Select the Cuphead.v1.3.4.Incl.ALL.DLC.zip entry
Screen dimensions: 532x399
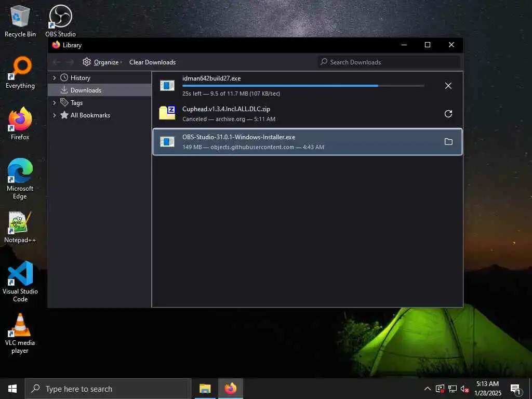[x=308, y=114]
